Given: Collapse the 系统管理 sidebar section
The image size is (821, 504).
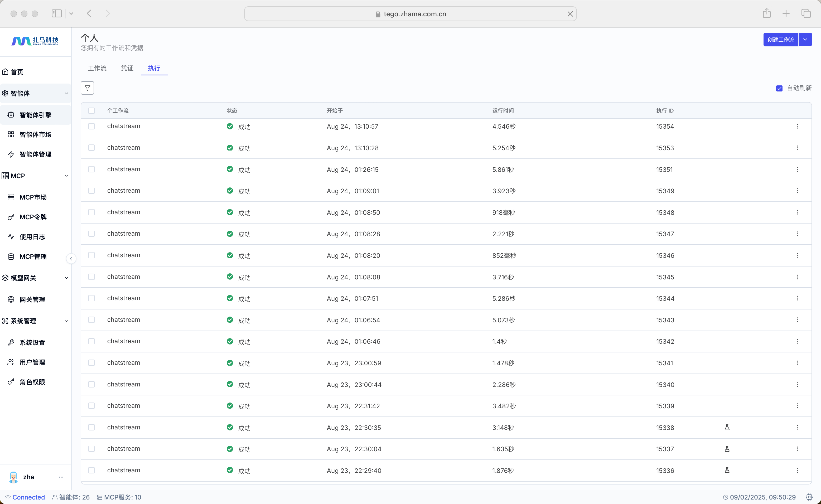Looking at the screenshot, I should [66, 321].
